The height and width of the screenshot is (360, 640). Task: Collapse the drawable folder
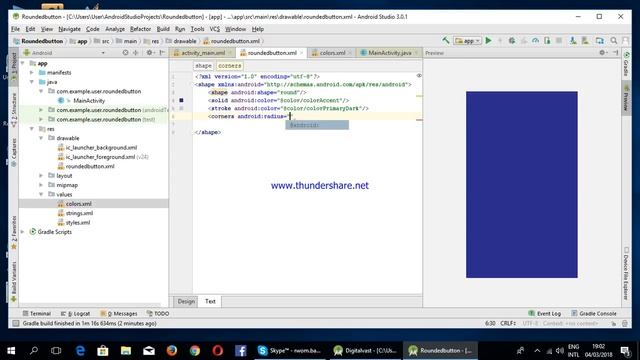[41, 138]
